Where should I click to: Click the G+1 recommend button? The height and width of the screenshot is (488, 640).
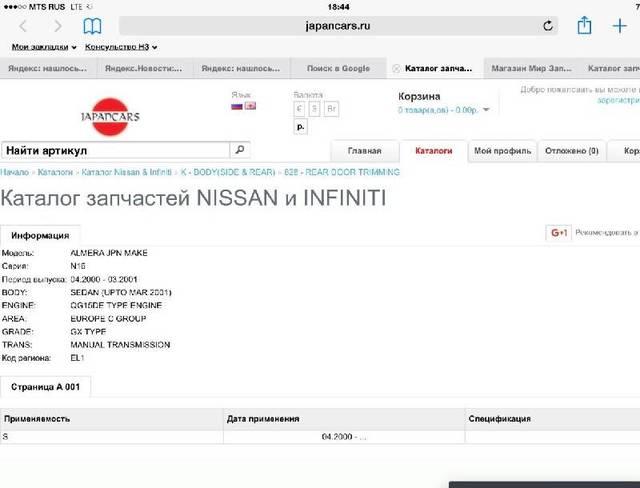558,233
